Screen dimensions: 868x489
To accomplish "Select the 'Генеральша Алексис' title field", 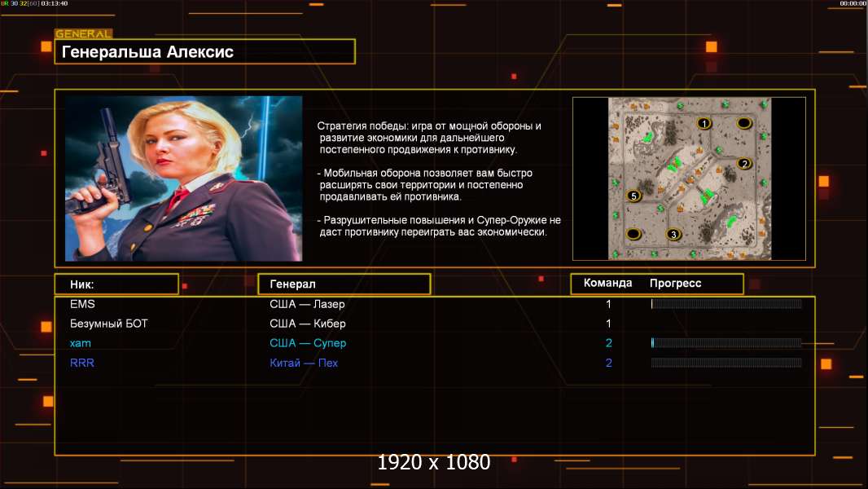I will pyautogui.click(x=205, y=51).
